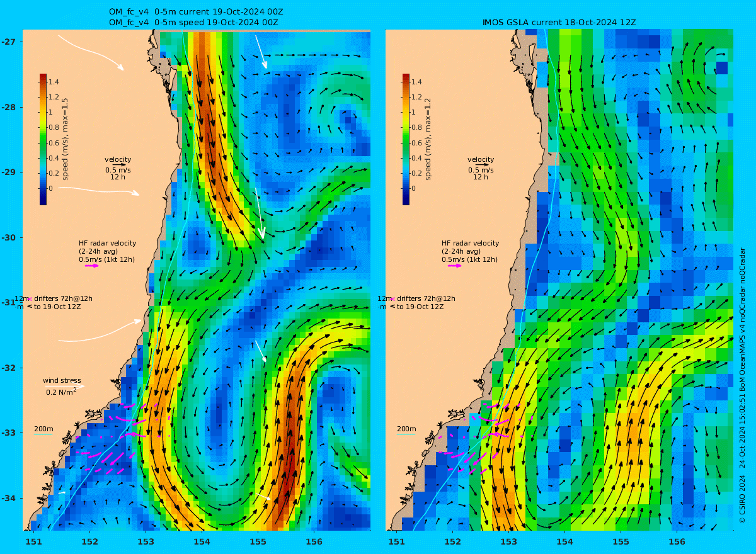756x554 pixels.
Task: Click the speed colorbar in the left panel
Action: coord(43,139)
